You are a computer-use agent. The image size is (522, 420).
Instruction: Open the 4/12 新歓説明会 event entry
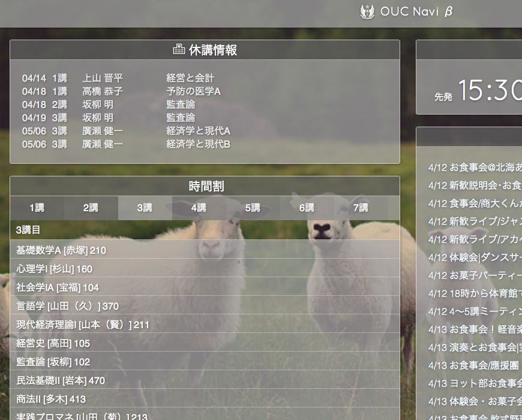475,185
